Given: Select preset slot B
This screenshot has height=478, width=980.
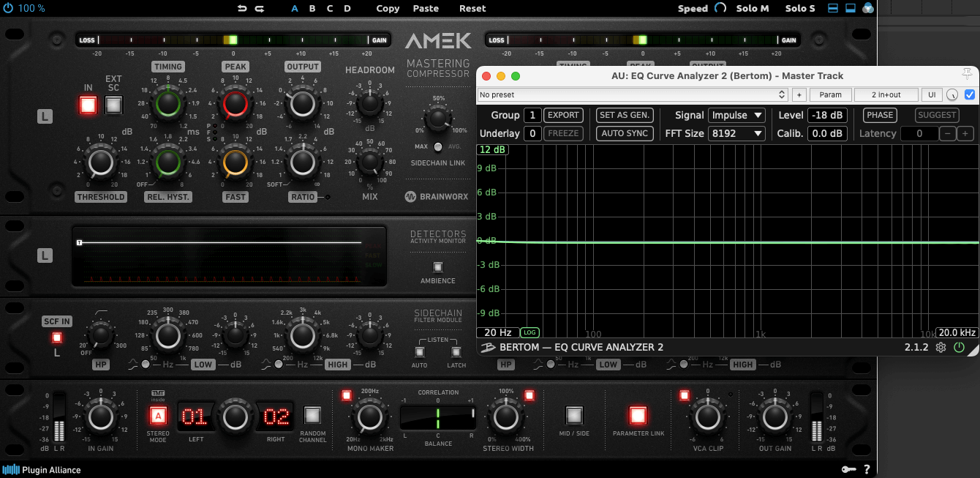Looking at the screenshot, I should (x=312, y=8).
